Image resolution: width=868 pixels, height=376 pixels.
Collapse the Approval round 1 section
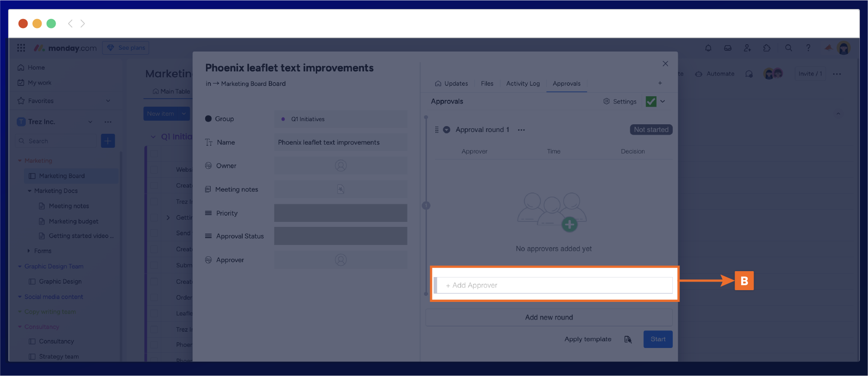point(446,130)
